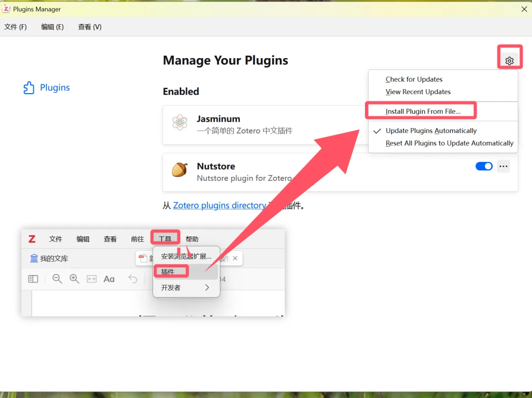
Task: Select 安装浏览器扩展... menu entry
Action: (x=186, y=257)
